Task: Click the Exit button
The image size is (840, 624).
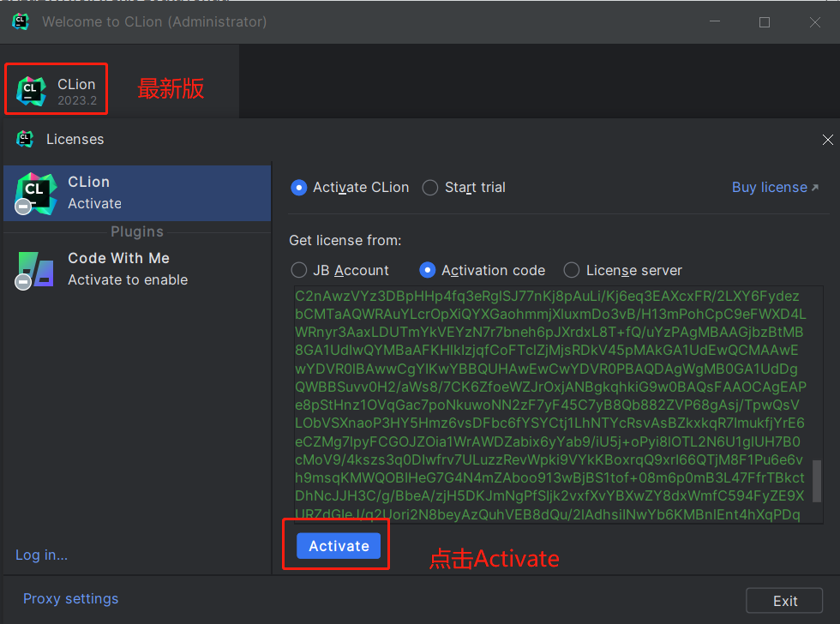Action: 784,601
